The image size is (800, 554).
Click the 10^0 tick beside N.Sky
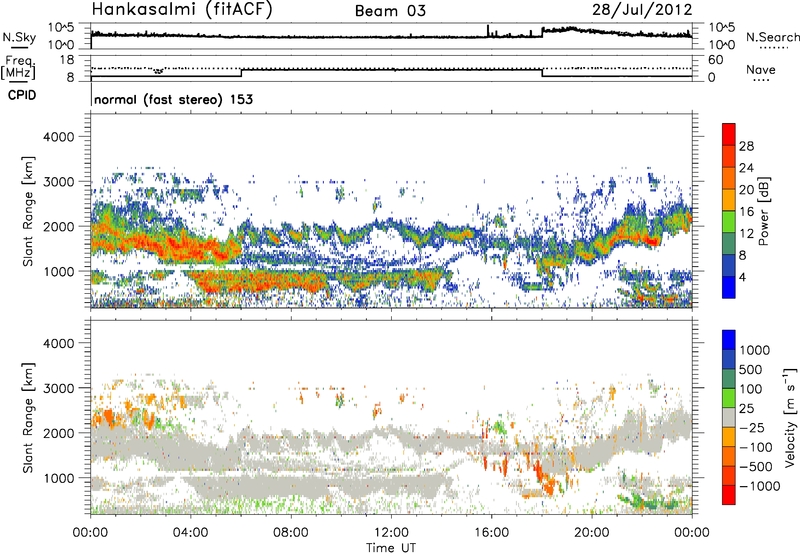61,45
